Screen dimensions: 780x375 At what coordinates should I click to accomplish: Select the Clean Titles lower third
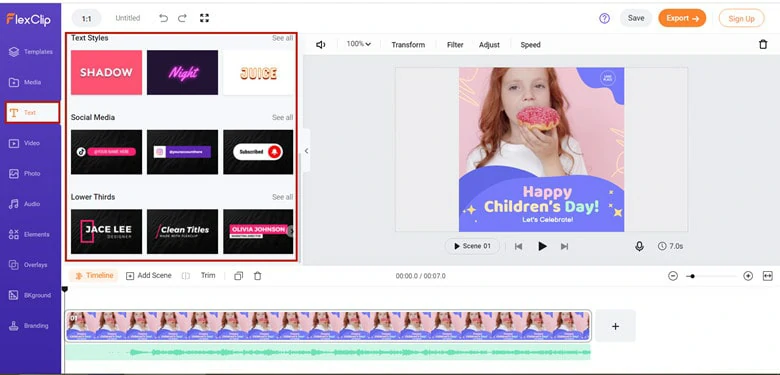coord(183,232)
